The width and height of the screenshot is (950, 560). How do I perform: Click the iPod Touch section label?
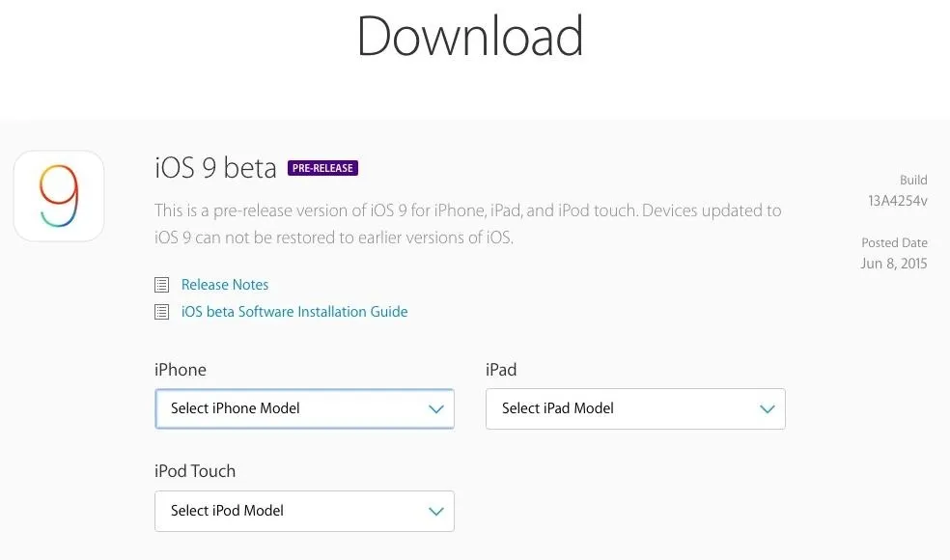(195, 471)
